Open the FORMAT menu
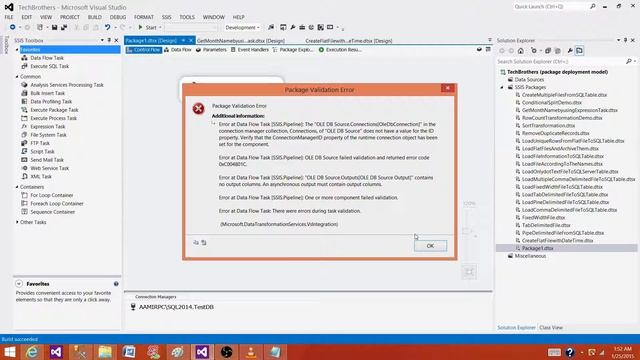The width and height of the screenshot is (640, 360). 144,17
